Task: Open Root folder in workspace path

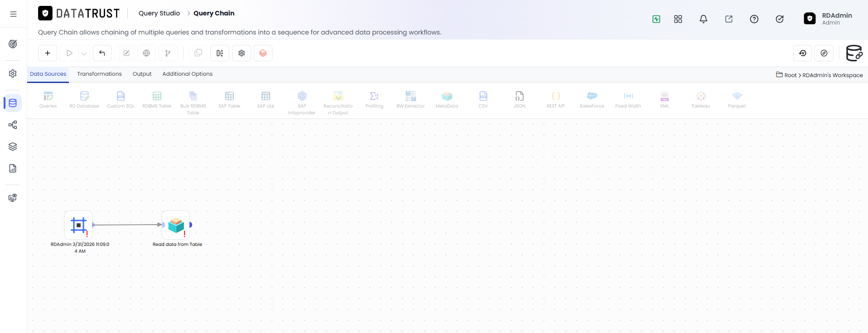Action: coord(786,75)
